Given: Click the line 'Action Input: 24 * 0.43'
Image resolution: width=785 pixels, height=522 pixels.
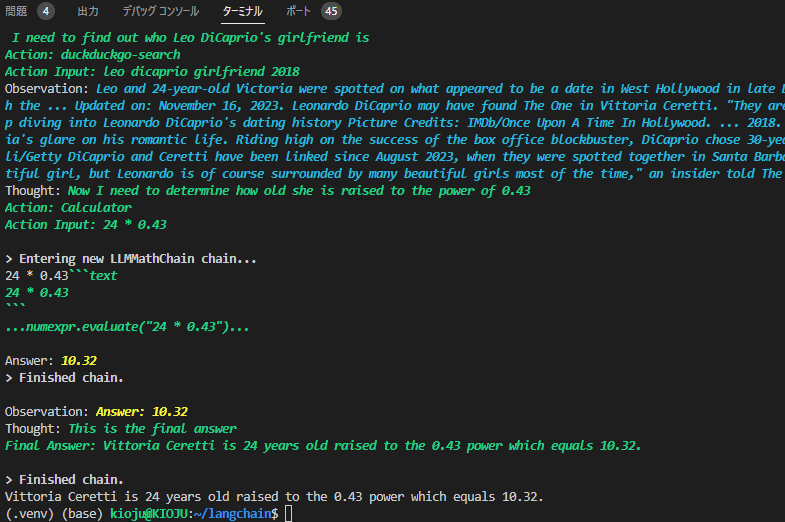Looking at the screenshot, I should tap(86, 224).
